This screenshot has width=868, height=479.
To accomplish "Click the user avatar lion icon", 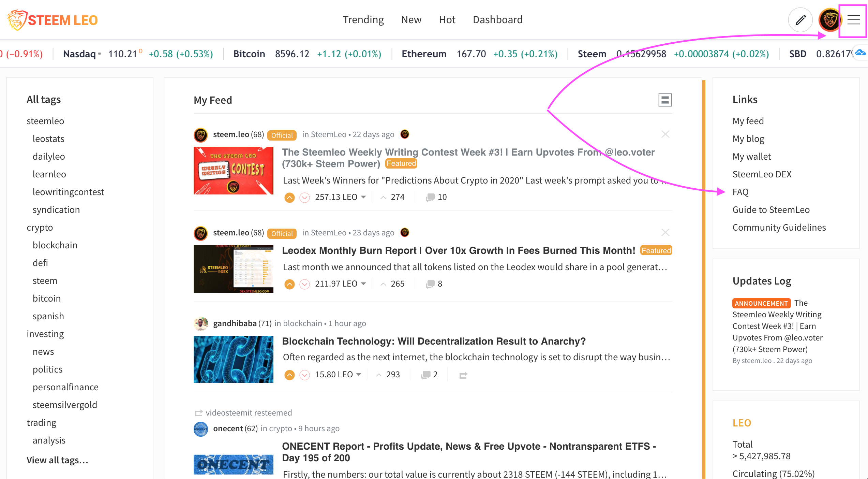I will [828, 19].
